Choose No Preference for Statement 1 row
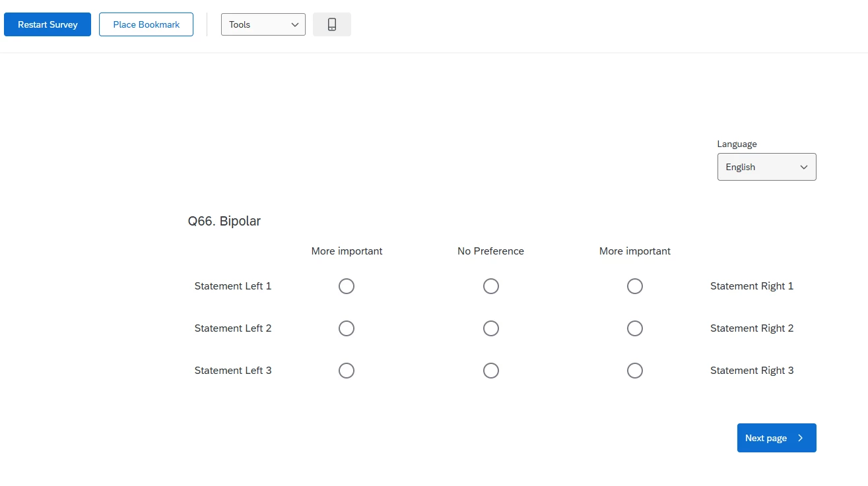Screen dimensions: 868x486 click(x=490, y=286)
